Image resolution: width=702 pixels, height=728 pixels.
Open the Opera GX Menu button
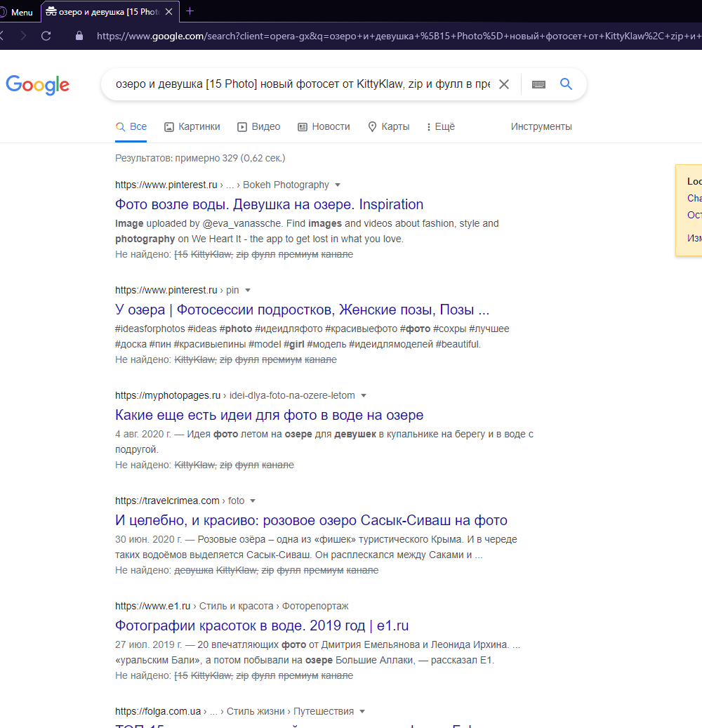point(17,12)
